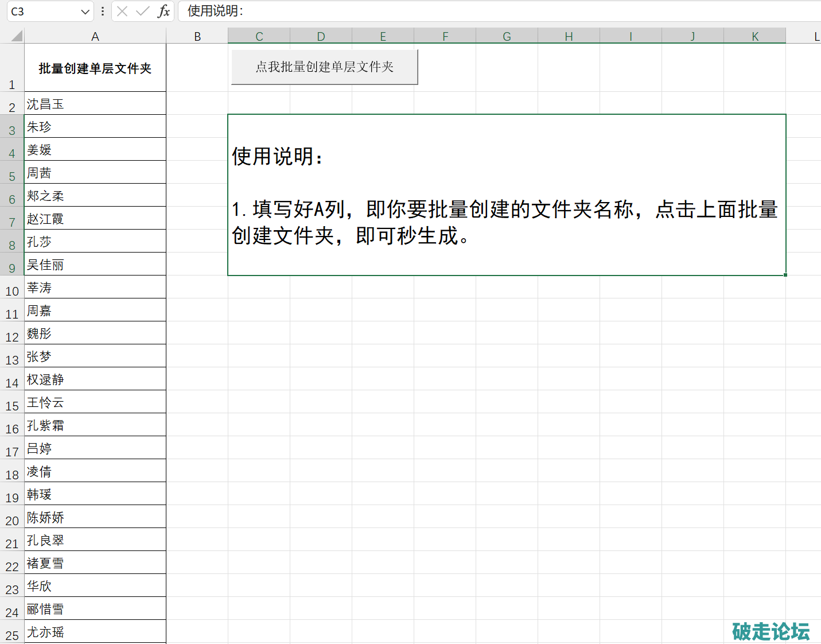Image resolution: width=821 pixels, height=644 pixels.
Task: Select column A header
Action: 95,36
